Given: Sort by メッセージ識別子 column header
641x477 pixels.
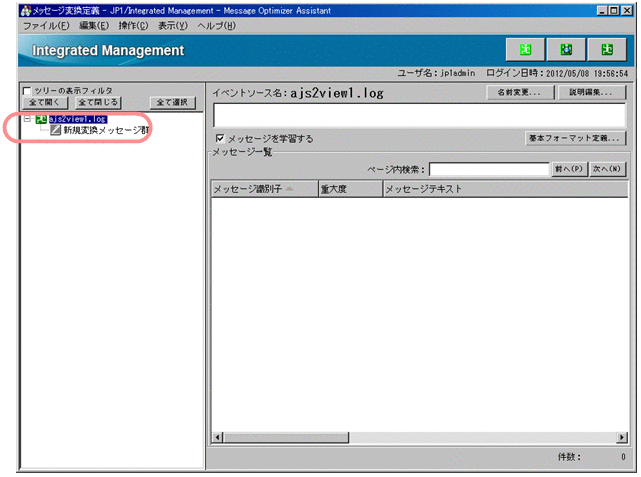Looking at the screenshot, I should 264,189.
